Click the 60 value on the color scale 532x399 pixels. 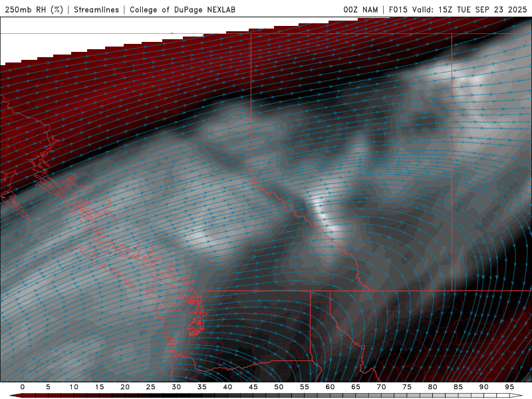[x=330, y=387]
